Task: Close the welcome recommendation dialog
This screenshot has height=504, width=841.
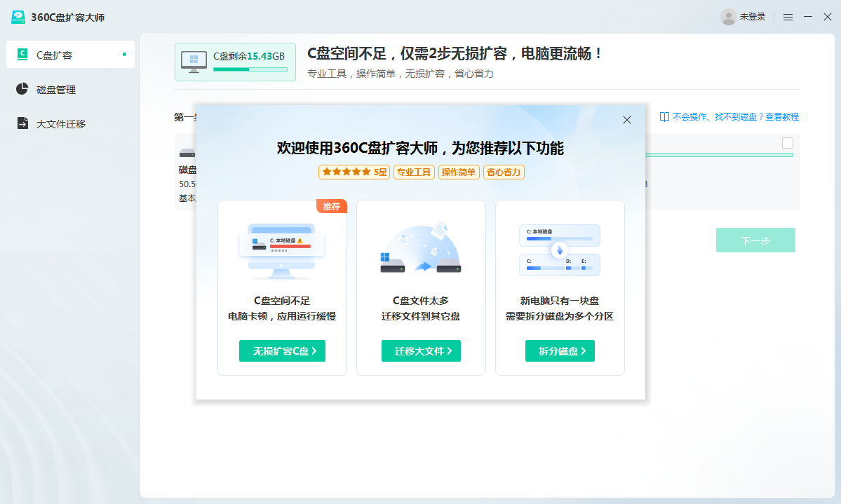Action: (x=627, y=120)
